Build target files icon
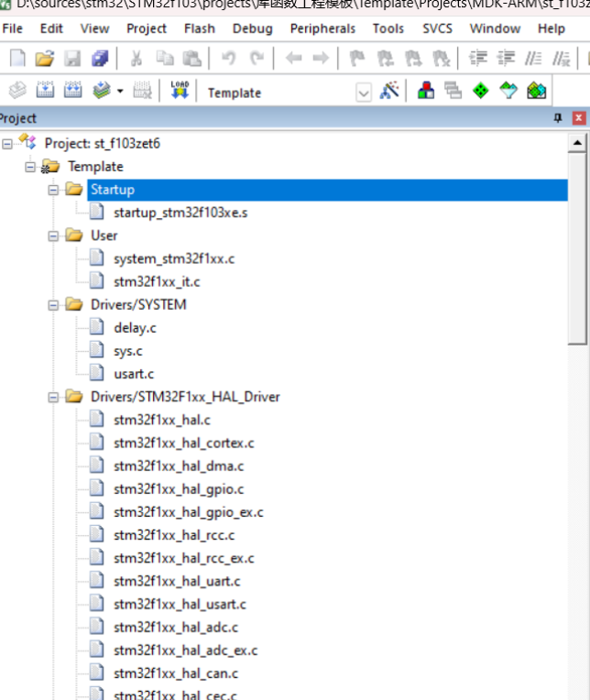This screenshot has height=700, width=590. coord(46,91)
